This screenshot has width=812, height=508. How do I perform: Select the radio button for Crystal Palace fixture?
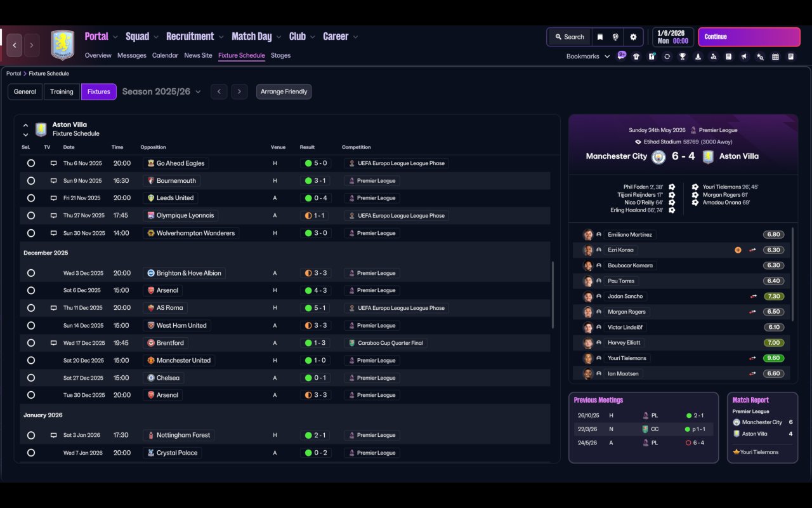pyautogui.click(x=31, y=453)
